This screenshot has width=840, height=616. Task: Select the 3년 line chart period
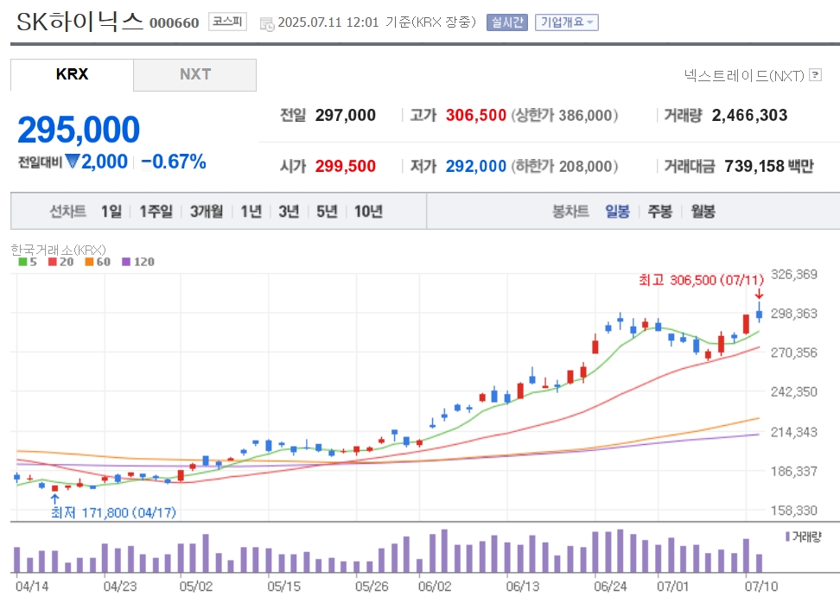[x=289, y=211]
